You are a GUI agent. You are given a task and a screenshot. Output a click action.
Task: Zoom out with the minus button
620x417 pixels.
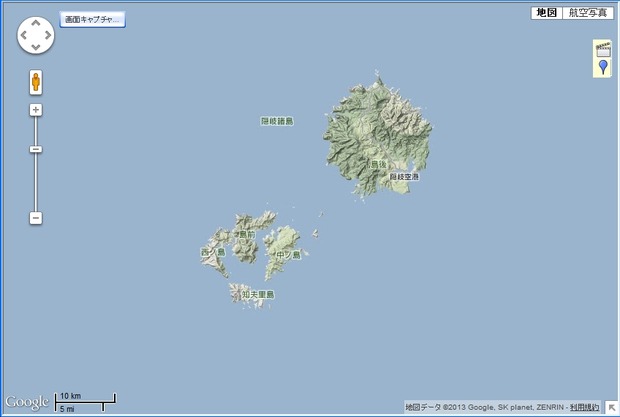(x=36, y=218)
